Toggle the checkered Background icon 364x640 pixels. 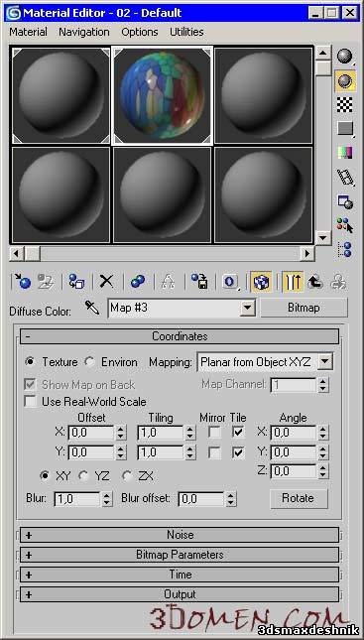[x=345, y=104]
